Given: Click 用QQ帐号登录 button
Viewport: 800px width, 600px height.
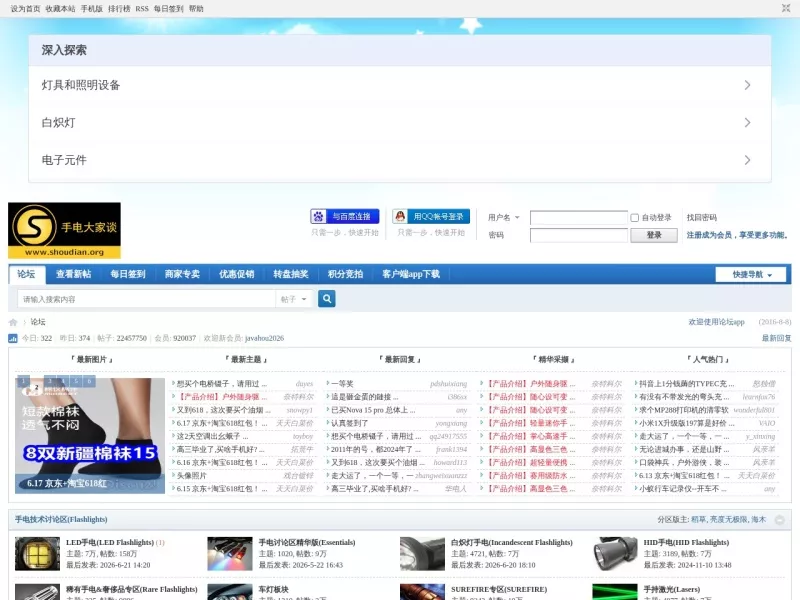Looking at the screenshot, I should [x=431, y=216].
